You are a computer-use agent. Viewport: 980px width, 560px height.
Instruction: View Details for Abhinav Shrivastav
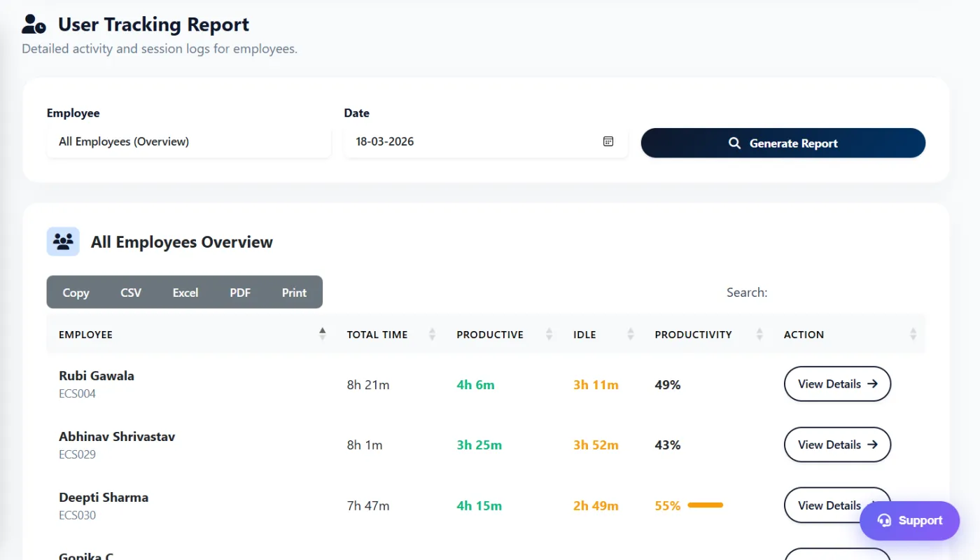[x=837, y=444]
